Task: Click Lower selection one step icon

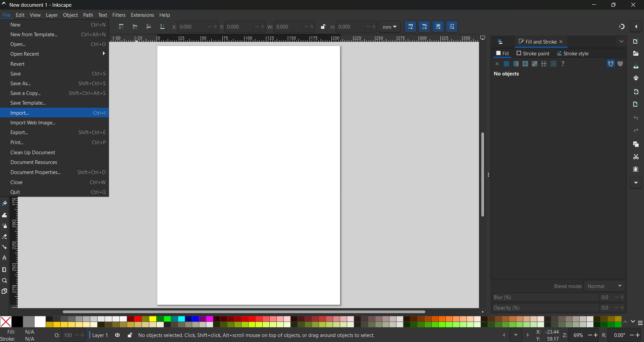Action: [x=149, y=27]
